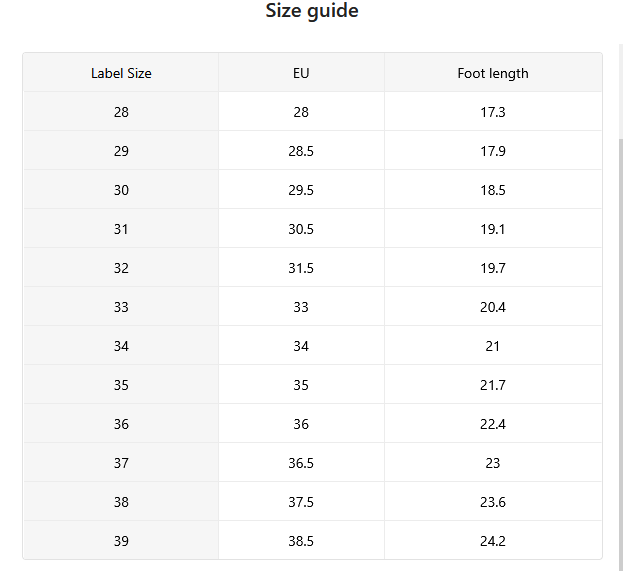Select label size 36 cell
Screen dimensions: 623x571
pos(121,424)
